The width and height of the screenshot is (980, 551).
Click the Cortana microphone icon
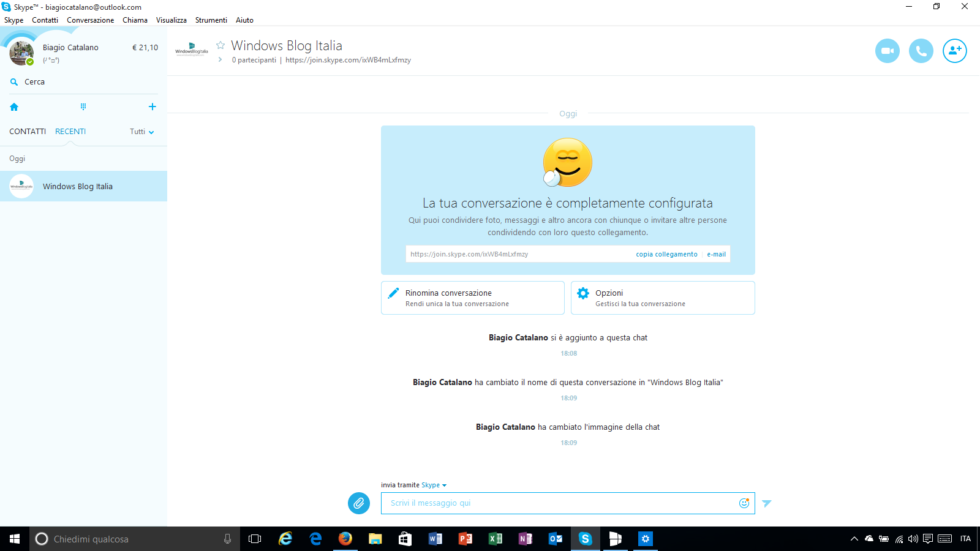227,539
